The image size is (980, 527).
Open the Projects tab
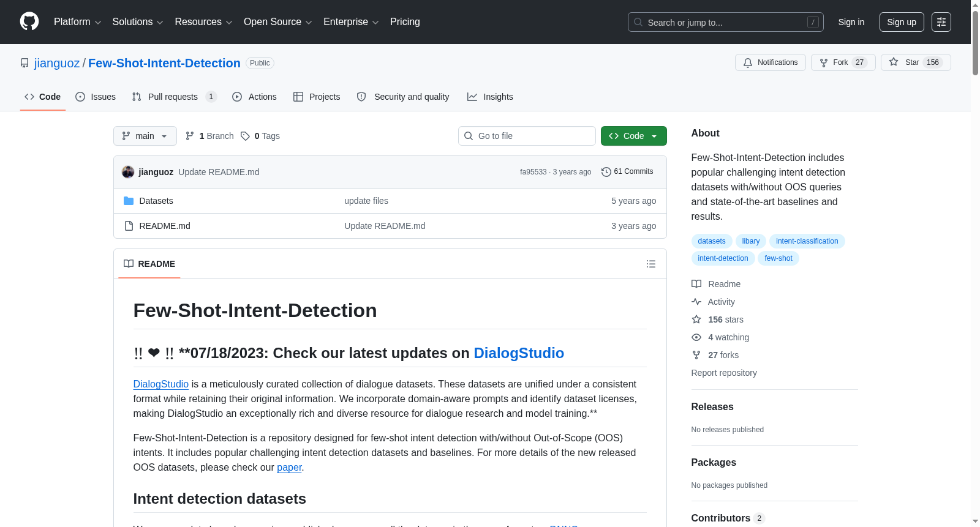pyautogui.click(x=317, y=97)
